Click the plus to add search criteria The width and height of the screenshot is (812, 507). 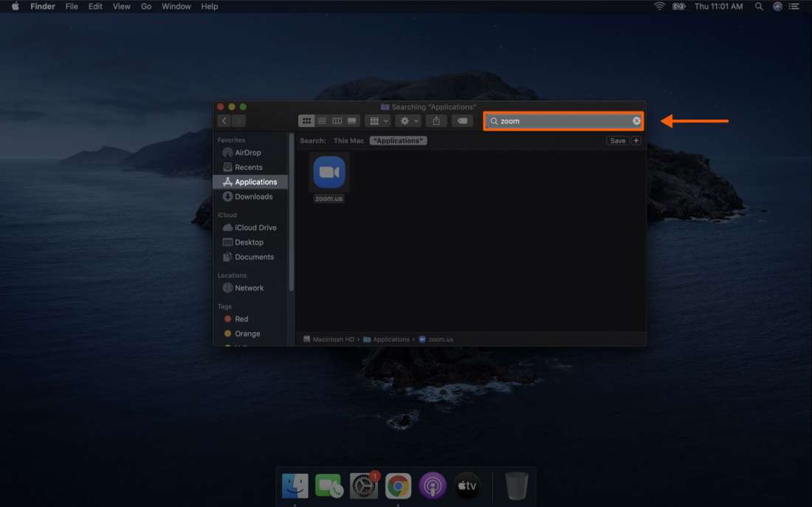[636, 140]
